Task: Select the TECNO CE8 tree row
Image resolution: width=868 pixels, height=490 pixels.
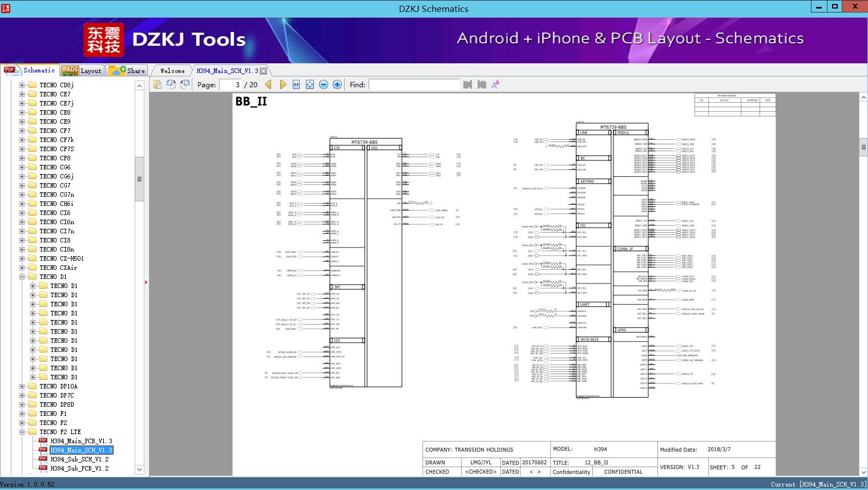Action: tap(55, 112)
